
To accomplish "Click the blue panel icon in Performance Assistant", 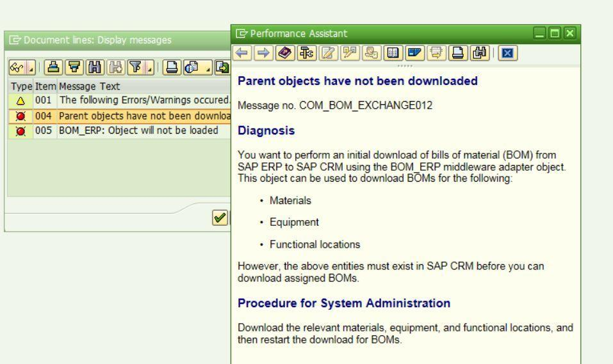I will click(x=414, y=53).
